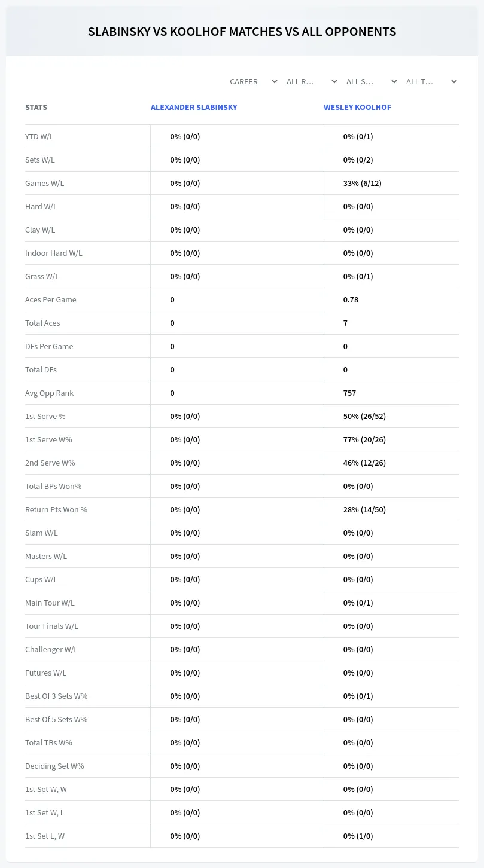Click the Aces Per Game row label

51,299
